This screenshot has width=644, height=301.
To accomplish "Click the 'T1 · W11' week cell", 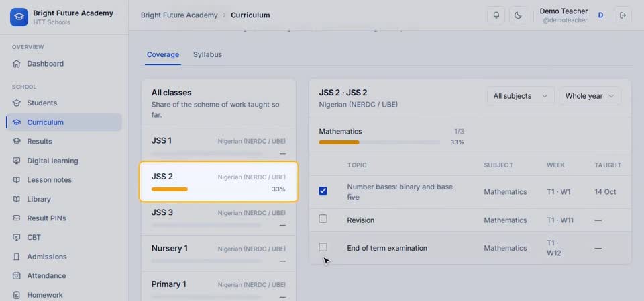I will (559, 220).
